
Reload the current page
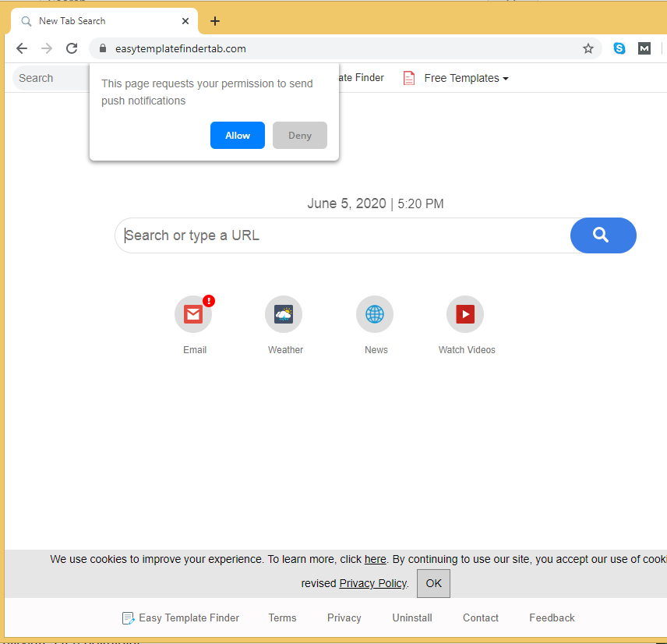(x=72, y=48)
